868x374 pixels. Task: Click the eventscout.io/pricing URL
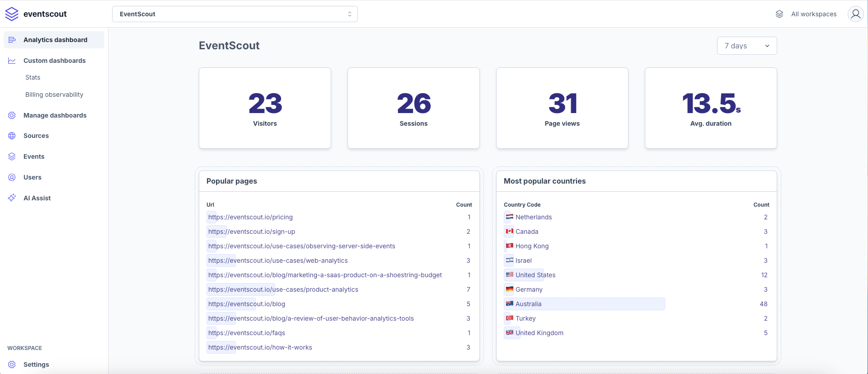pyautogui.click(x=250, y=217)
